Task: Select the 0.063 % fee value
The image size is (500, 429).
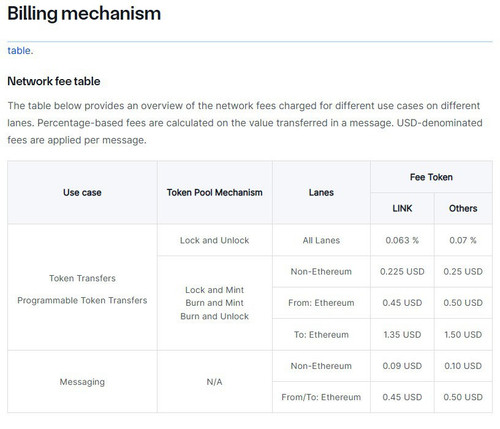Action: [402, 240]
